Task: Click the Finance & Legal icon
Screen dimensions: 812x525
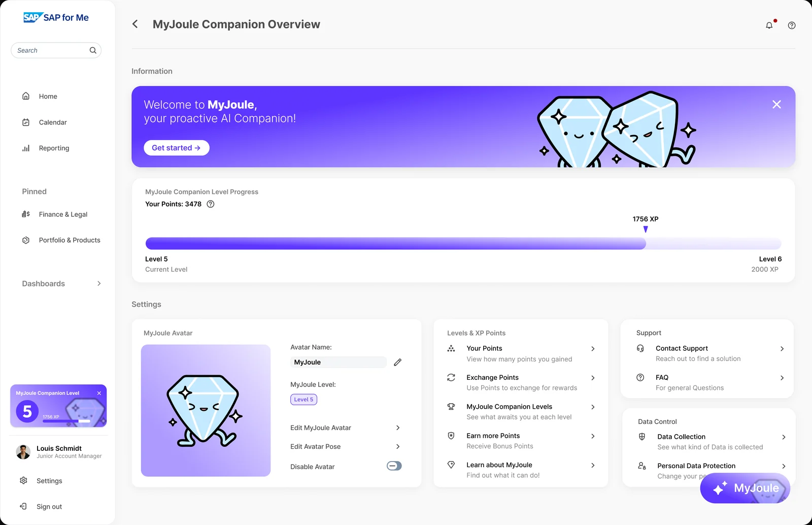Action: coord(26,214)
